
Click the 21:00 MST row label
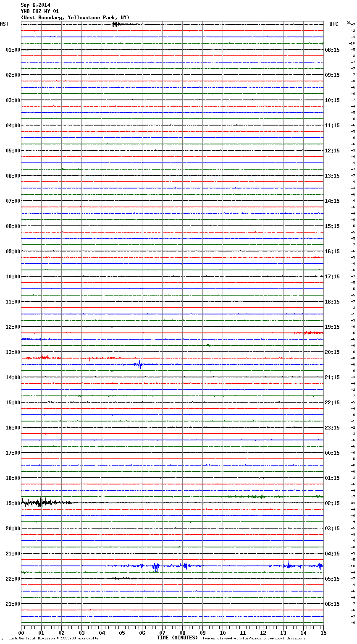click(13, 554)
